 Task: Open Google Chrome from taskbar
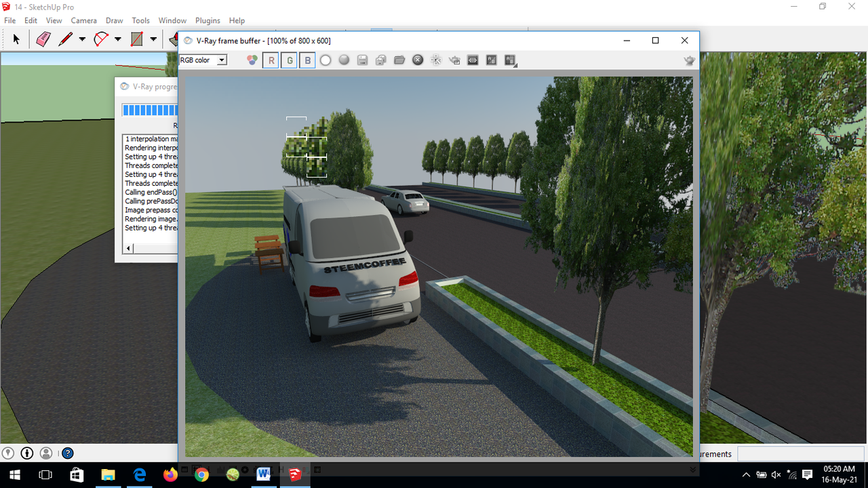point(201,474)
